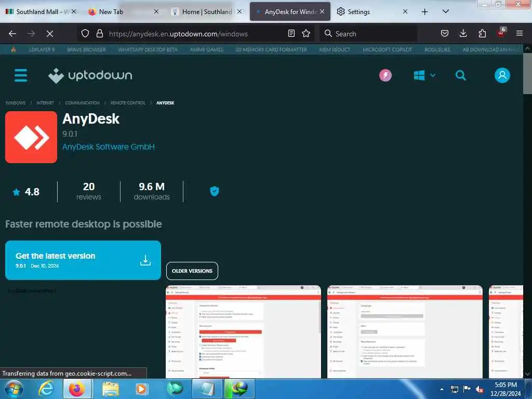This screenshot has width=532, height=399.
Task: Go to the Windows breadcrumb
Action: click(15, 103)
